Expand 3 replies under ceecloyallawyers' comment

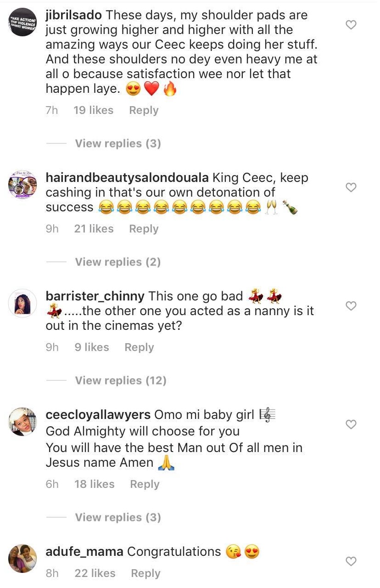point(118,518)
